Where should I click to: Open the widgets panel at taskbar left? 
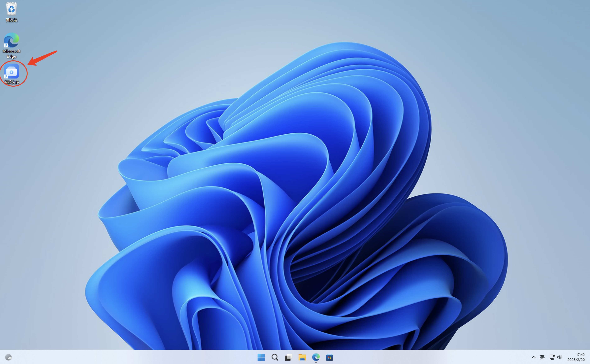[8, 357]
